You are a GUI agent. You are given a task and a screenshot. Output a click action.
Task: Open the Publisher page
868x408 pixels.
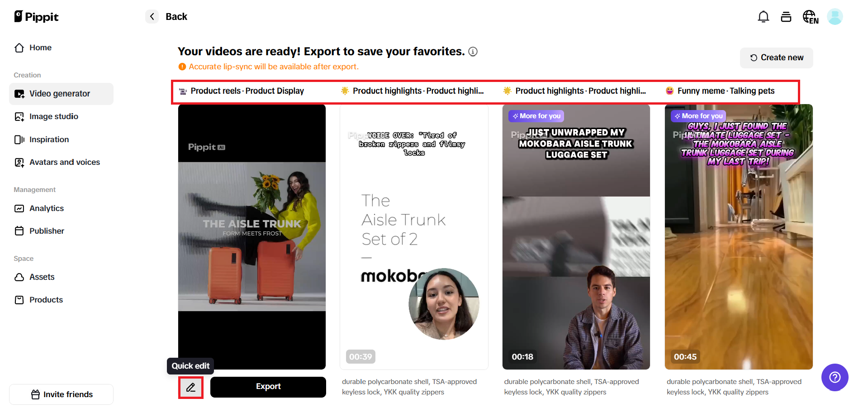46,231
